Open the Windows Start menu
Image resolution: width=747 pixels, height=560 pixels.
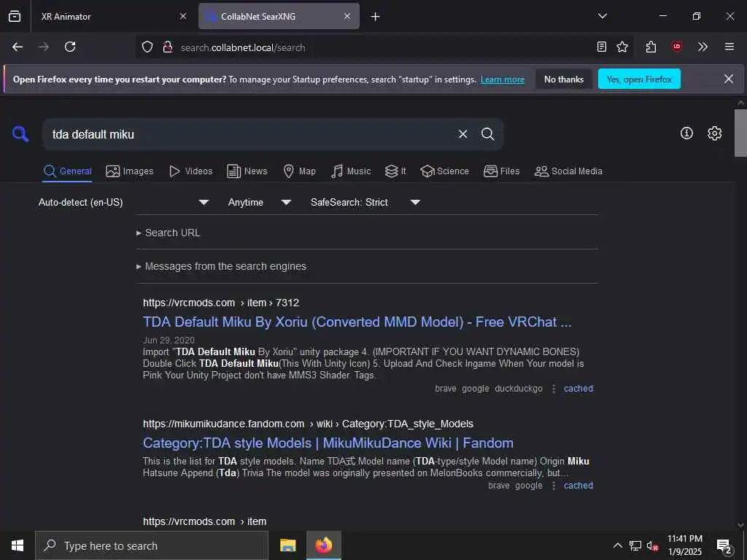click(x=18, y=545)
